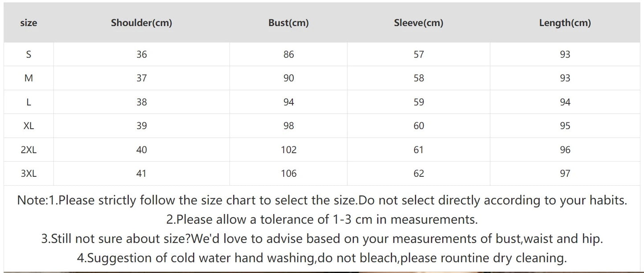Click the Shoulder(cm) column header
The height and width of the screenshot is (273, 644).
pyautogui.click(x=141, y=23)
